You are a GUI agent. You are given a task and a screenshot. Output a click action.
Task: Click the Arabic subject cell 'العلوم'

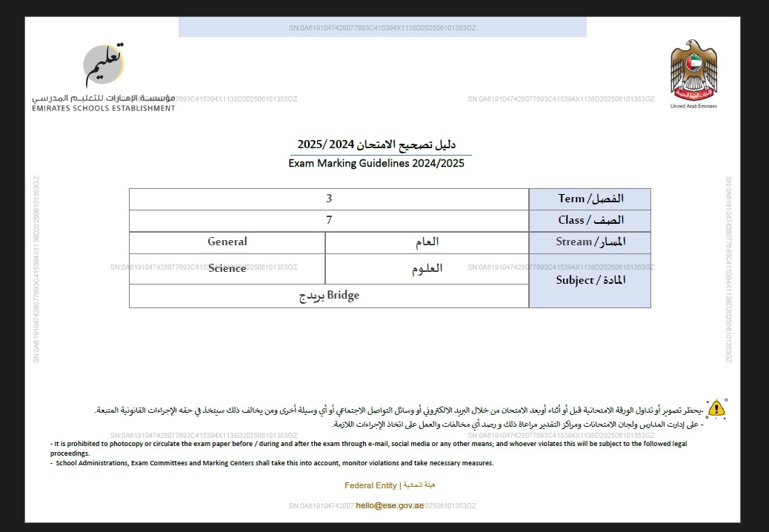tap(427, 269)
